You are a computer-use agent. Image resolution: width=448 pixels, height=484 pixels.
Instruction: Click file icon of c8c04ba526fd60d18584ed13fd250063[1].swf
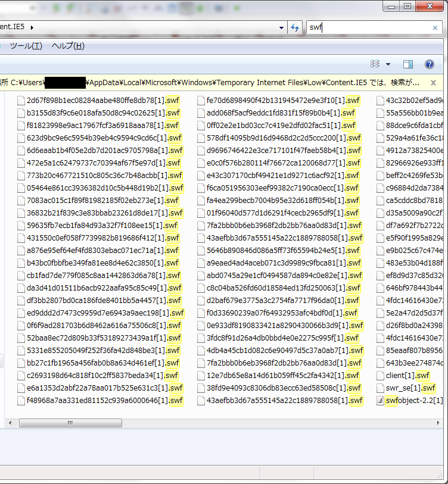201,288
